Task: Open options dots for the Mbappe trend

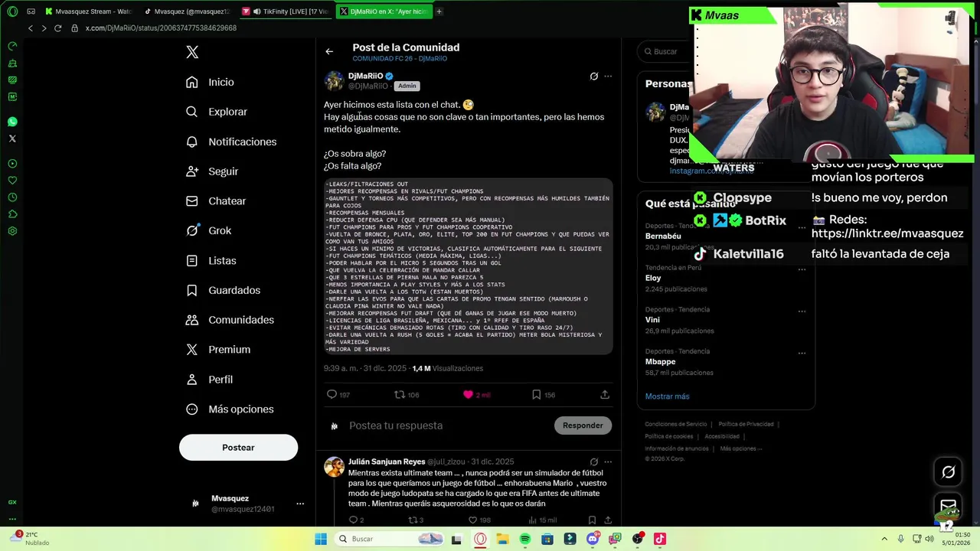Action: 802,354
